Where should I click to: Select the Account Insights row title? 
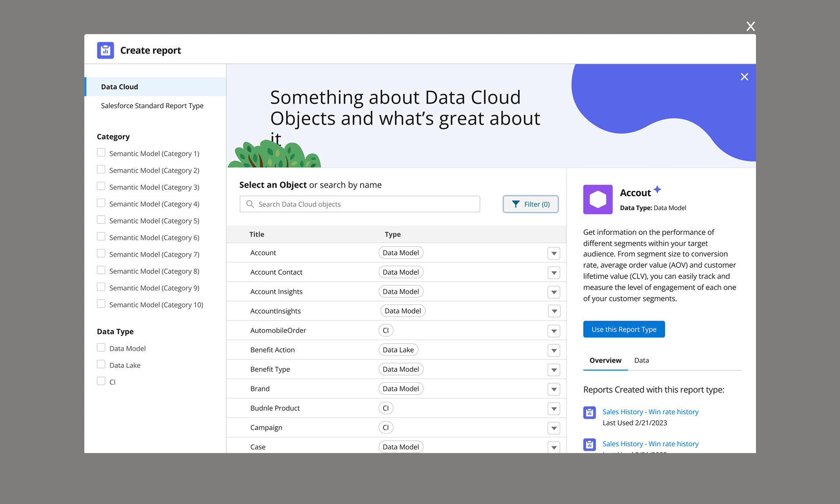[x=276, y=292]
